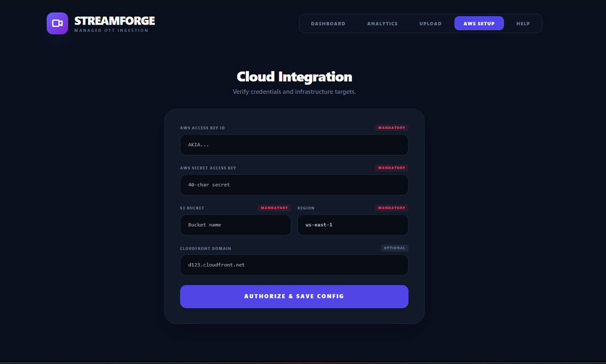Go to the Upload tab
The image size is (606, 364).
coord(430,24)
